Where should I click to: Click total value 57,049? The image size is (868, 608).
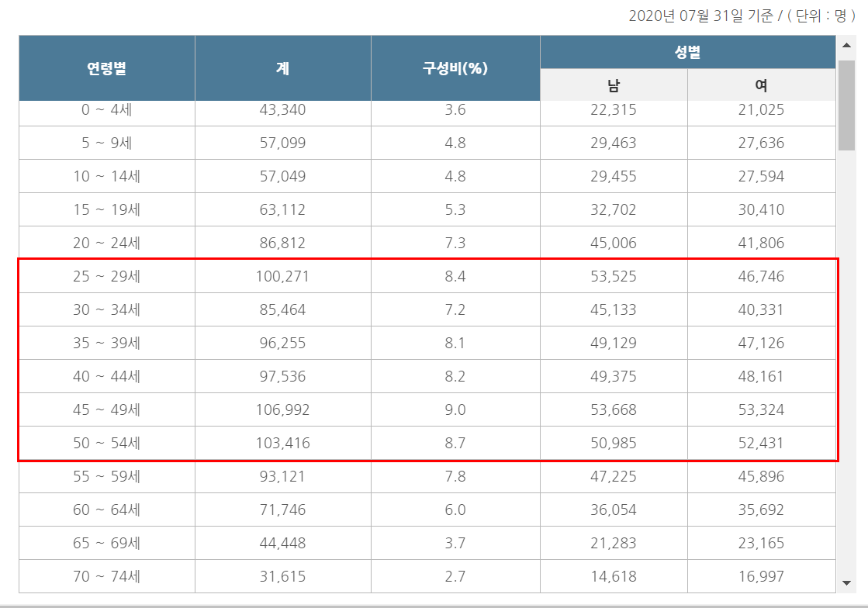coord(283,176)
